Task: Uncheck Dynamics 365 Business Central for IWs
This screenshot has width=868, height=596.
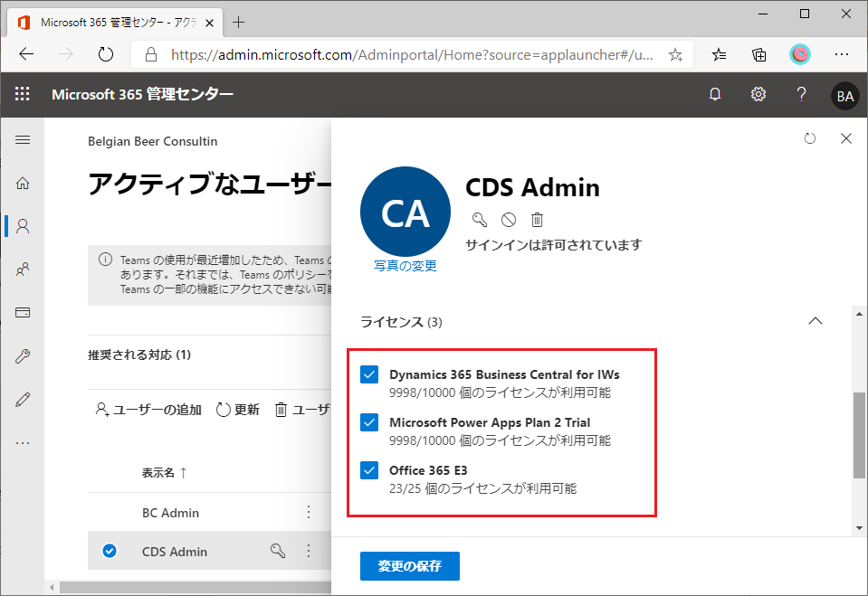Action: (369, 374)
